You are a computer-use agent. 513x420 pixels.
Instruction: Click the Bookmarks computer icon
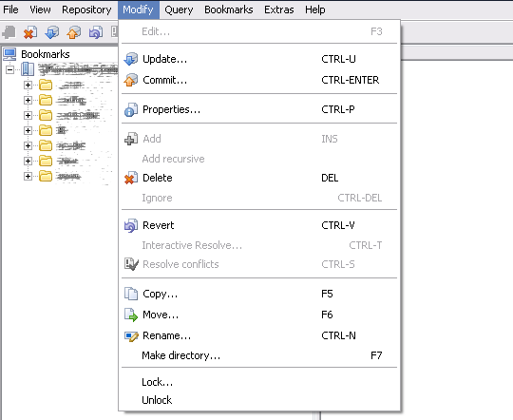(x=9, y=54)
